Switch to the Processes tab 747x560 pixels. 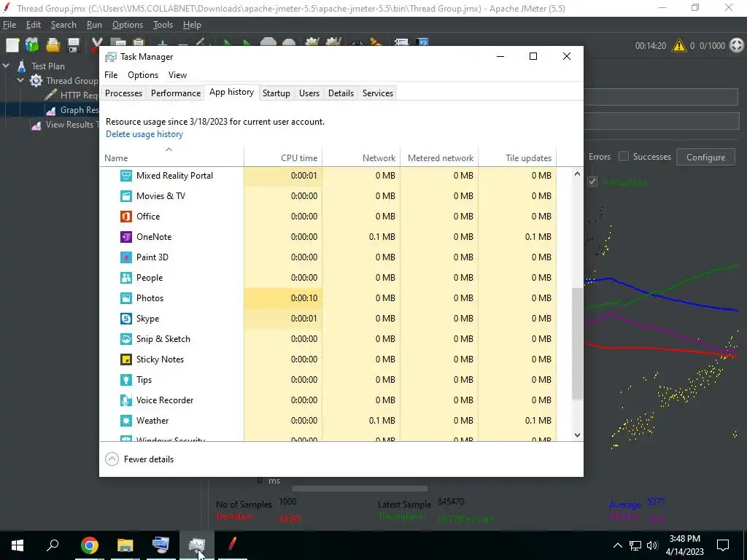pyautogui.click(x=123, y=93)
